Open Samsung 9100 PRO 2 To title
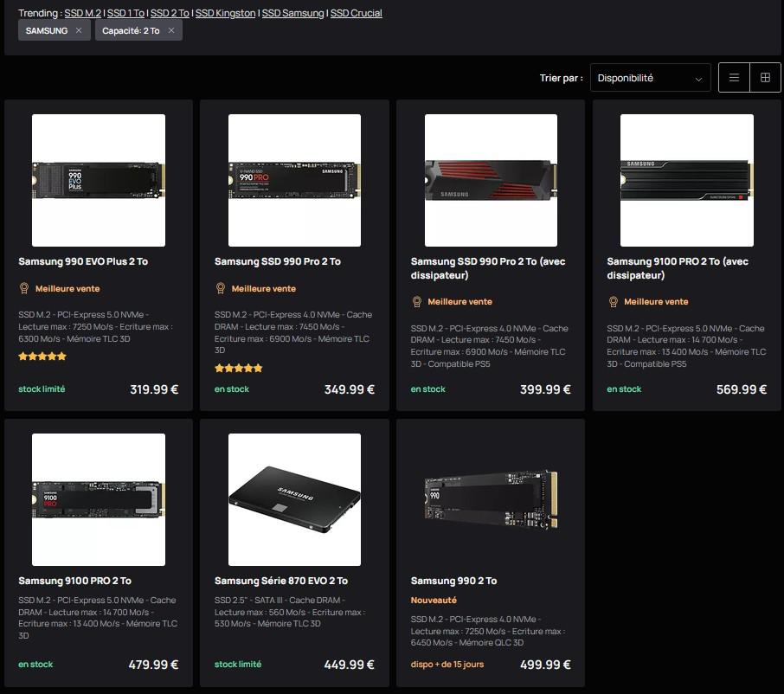The height and width of the screenshot is (694, 784). (x=75, y=581)
